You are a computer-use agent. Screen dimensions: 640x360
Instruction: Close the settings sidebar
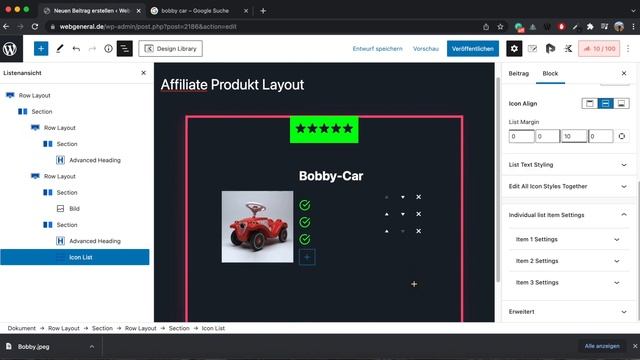624,73
